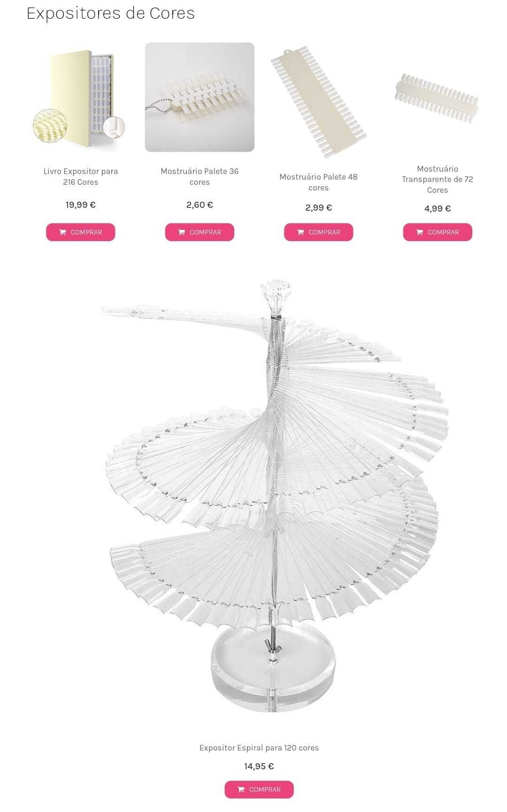
Task: Open Livro Expositor para 216 Cores title link
Action: (x=81, y=177)
